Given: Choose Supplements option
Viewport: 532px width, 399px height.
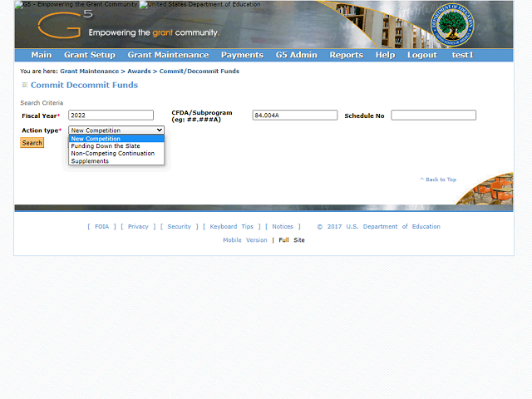Looking at the screenshot, I should 116,160.
